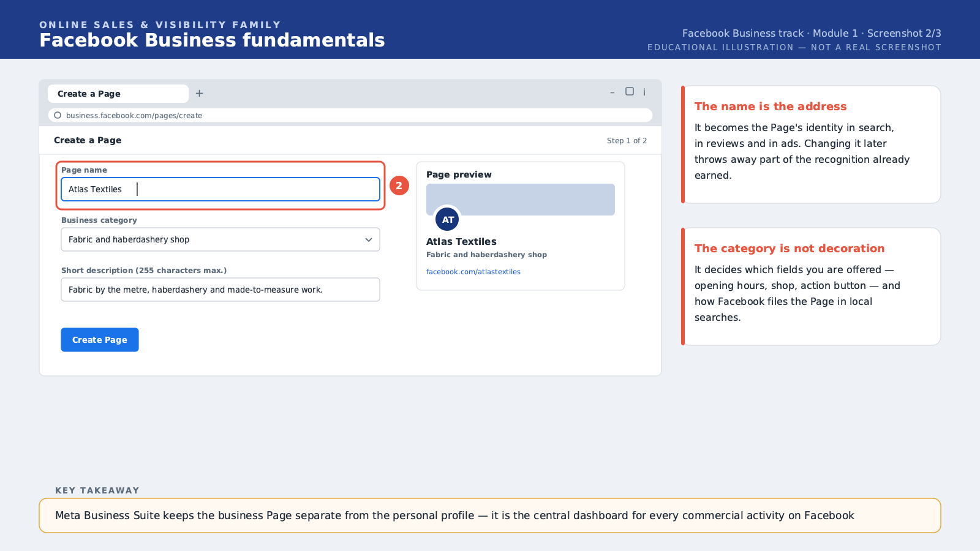
Task: Click 'Fabric and haberdashery shop' preview subtitle
Action: 486,255
